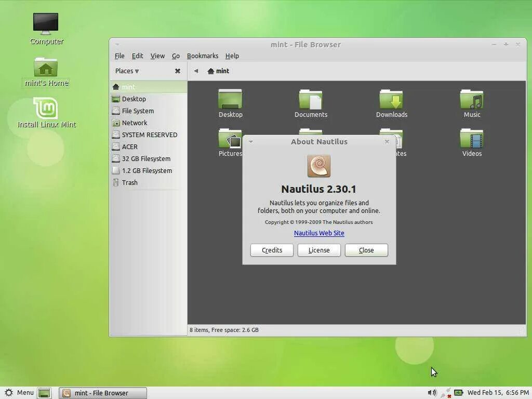Viewport: 532px width, 399px height.
Task: Open the Bookmarks menu
Action: [x=203, y=56]
